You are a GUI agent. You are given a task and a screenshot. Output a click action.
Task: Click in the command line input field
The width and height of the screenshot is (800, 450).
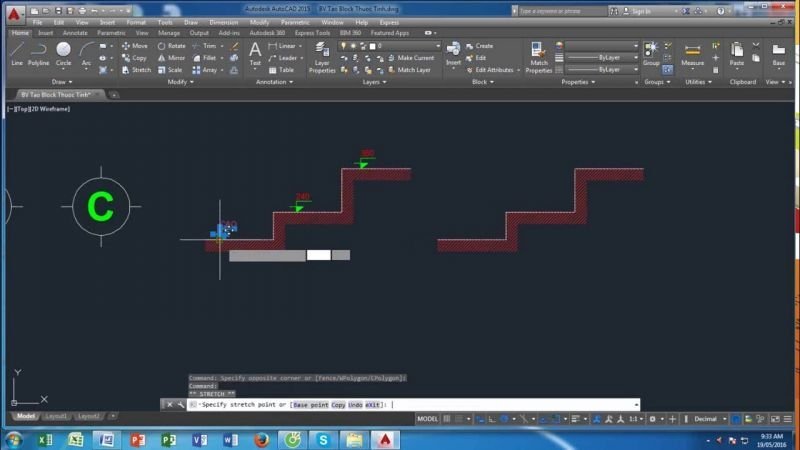pyautogui.click(x=500, y=405)
